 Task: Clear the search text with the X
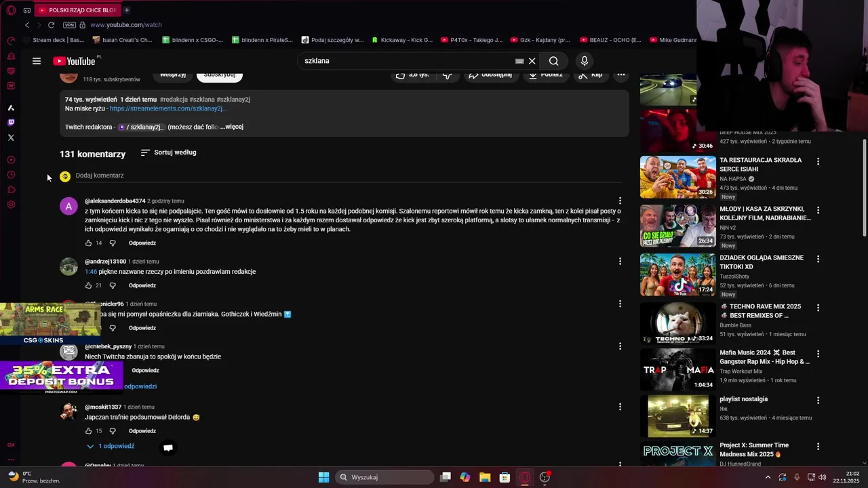click(532, 61)
